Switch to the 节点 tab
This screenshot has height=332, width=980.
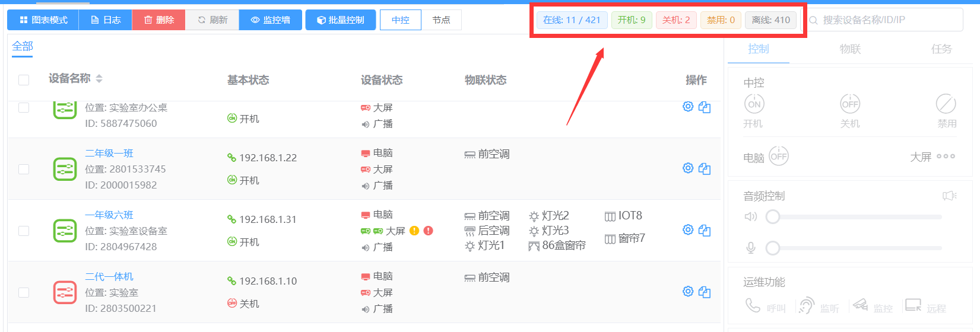click(x=441, y=20)
